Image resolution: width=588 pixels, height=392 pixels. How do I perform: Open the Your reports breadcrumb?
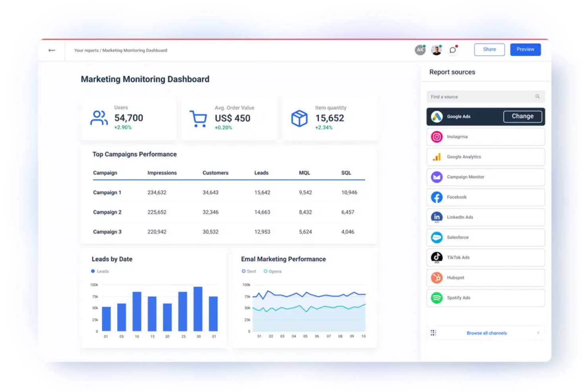tap(86, 50)
